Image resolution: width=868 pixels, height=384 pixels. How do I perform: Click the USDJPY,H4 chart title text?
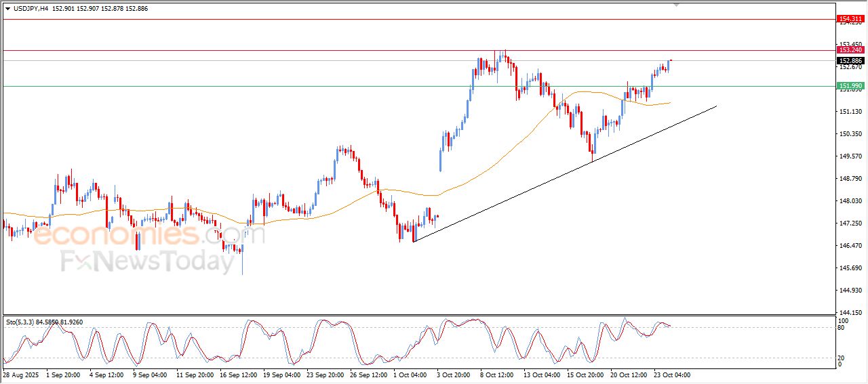pyautogui.click(x=34, y=9)
